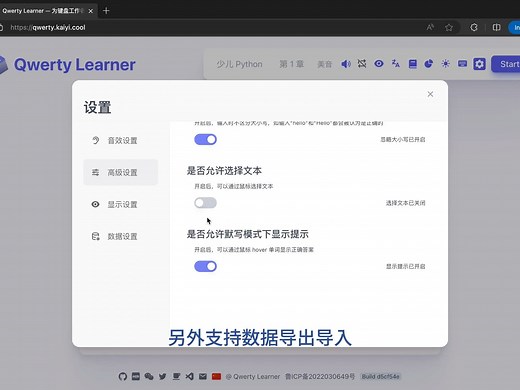Viewport: 520px width, 390px height.
Task: Go to 数据设置 tab
Action: pyautogui.click(x=121, y=236)
